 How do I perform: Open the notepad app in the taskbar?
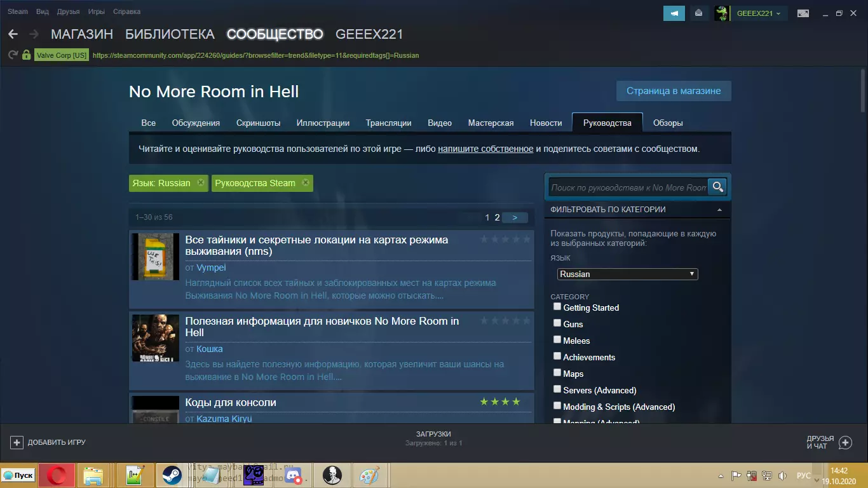(x=211, y=475)
